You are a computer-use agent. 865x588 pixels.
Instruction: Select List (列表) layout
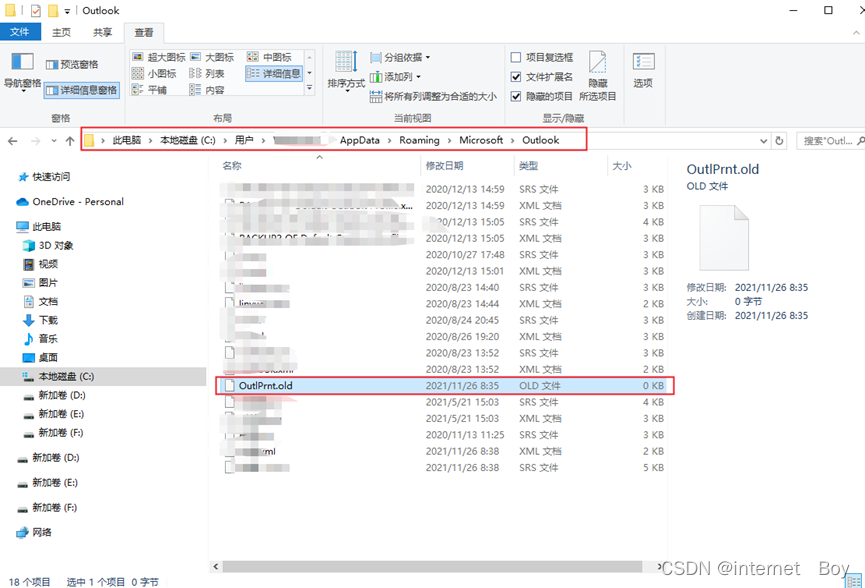tap(207, 73)
